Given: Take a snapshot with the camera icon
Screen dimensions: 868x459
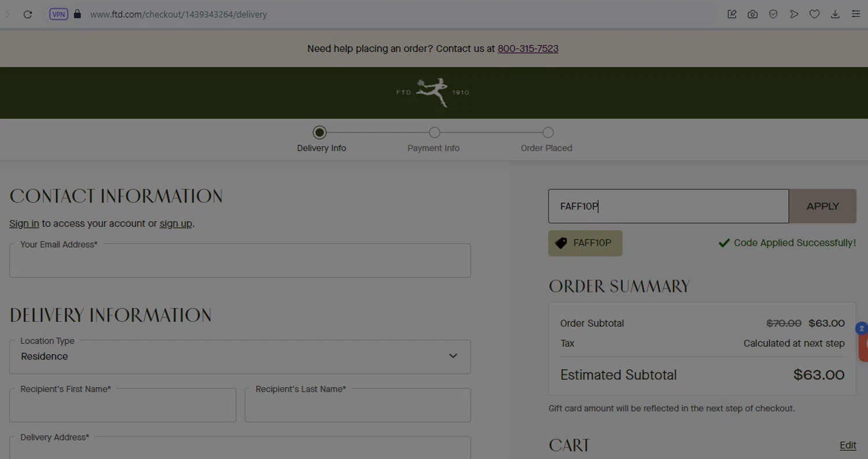Looking at the screenshot, I should pyautogui.click(x=752, y=14).
